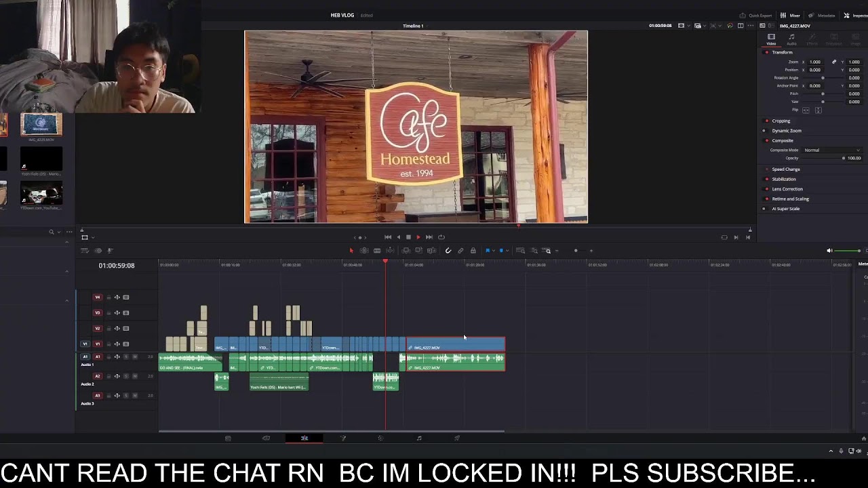868x488 pixels.
Task: Play the timeline forward
Action: pyautogui.click(x=418, y=237)
